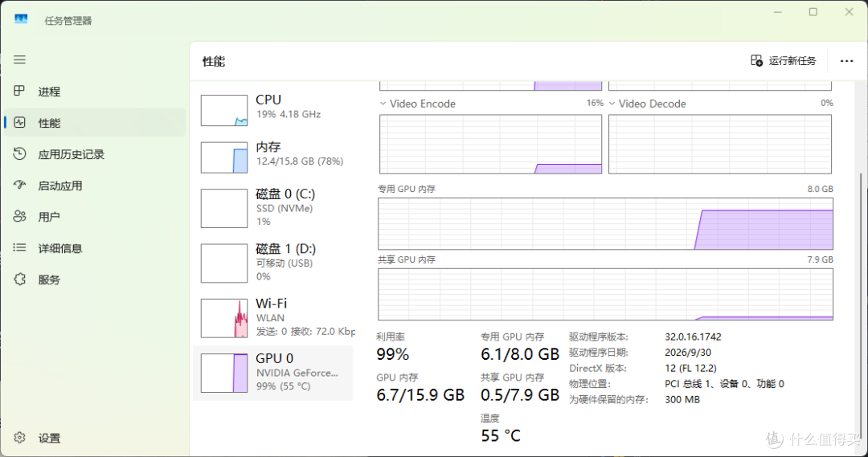Image resolution: width=868 pixels, height=457 pixels.
Task: Click the 0.5/7.9 GB shared memory value
Action: point(520,395)
